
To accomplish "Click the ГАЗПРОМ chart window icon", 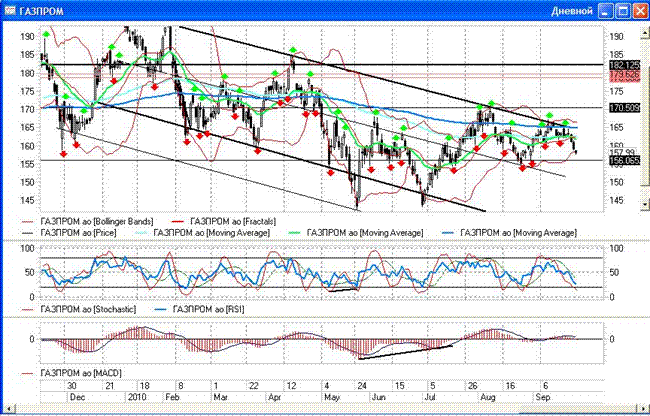I will click(10, 11).
